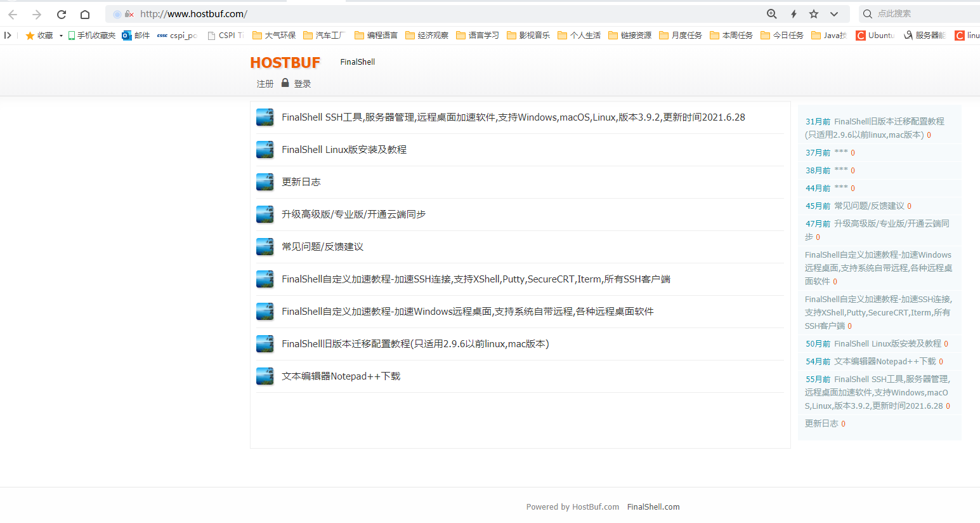
Task: Click the star favorite icon in toolbar
Action: (x=814, y=13)
